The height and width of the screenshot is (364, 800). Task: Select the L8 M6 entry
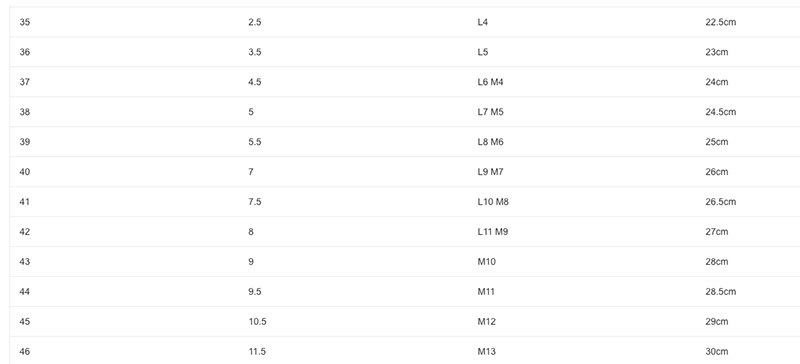click(x=490, y=142)
